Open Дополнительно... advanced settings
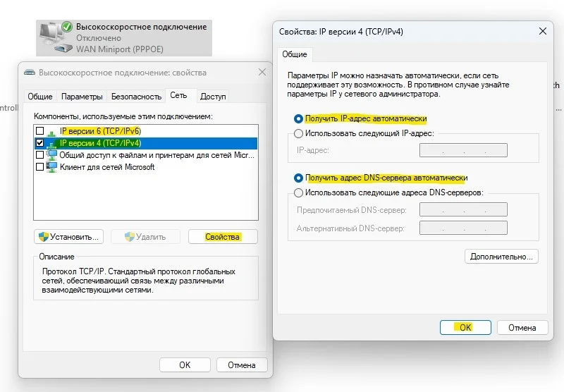 [501, 257]
